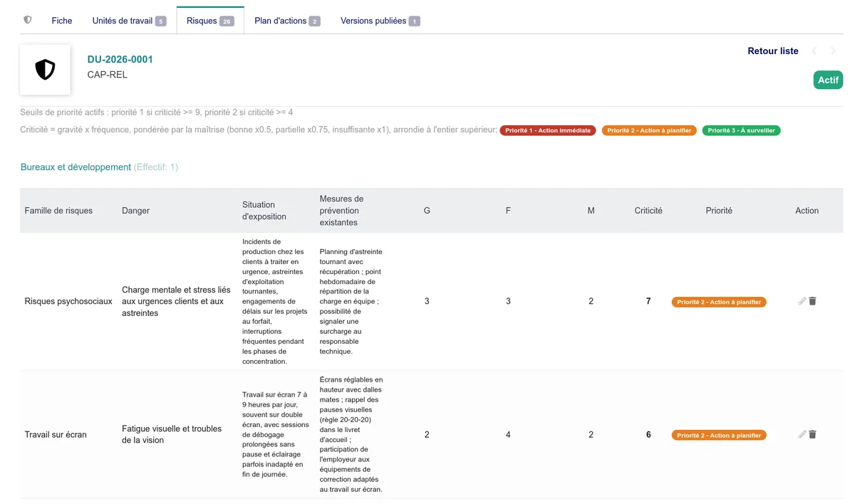Click the priority badge in Travail sur écran row

pos(719,435)
